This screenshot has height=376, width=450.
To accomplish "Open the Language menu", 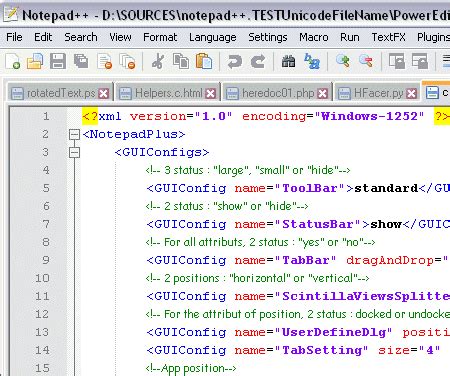I will point(213,37).
